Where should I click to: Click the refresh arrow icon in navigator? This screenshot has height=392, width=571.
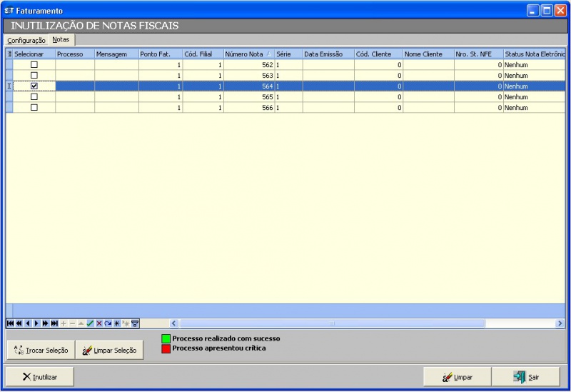tap(108, 323)
